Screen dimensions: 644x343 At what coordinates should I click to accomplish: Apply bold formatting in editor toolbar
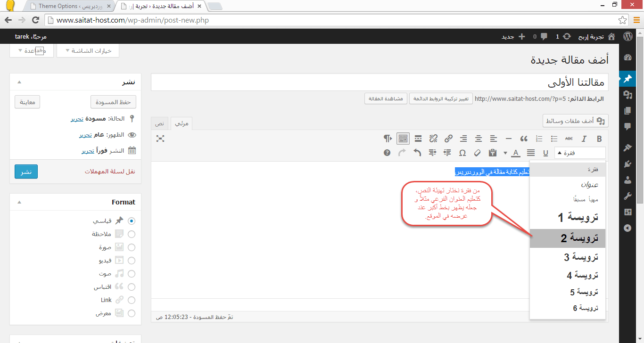[599, 139]
